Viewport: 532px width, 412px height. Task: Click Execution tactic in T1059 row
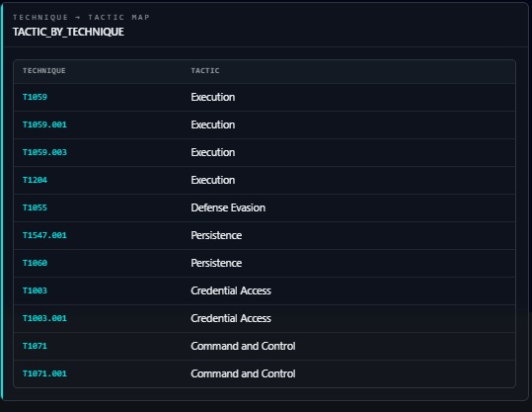[x=213, y=97]
